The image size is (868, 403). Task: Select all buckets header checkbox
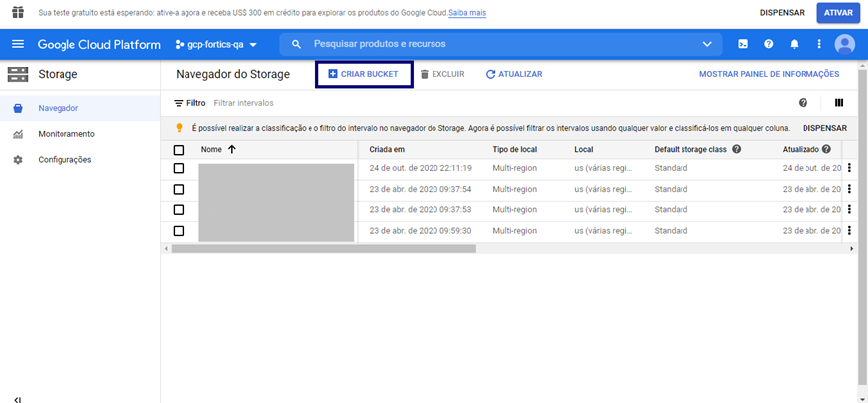pos(179,150)
